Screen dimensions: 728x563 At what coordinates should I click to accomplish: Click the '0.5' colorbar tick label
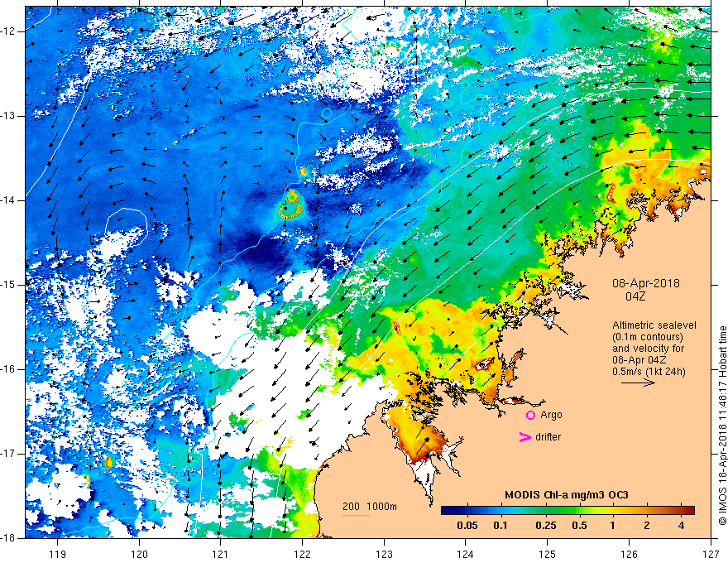(579, 526)
